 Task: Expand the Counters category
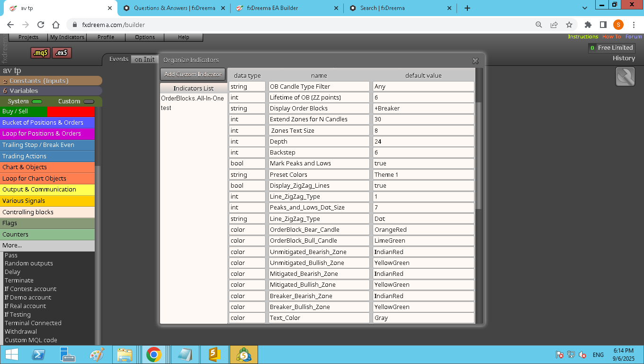(47, 234)
